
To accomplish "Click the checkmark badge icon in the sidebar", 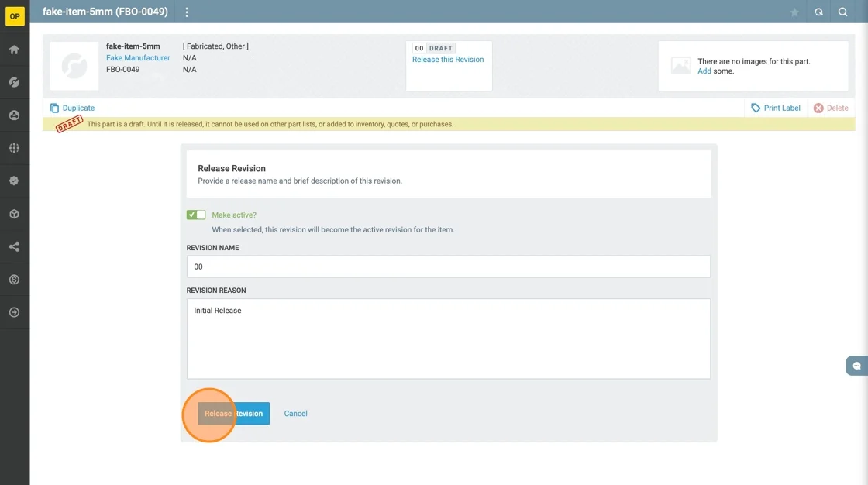I will pyautogui.click(x=14, y=181).
